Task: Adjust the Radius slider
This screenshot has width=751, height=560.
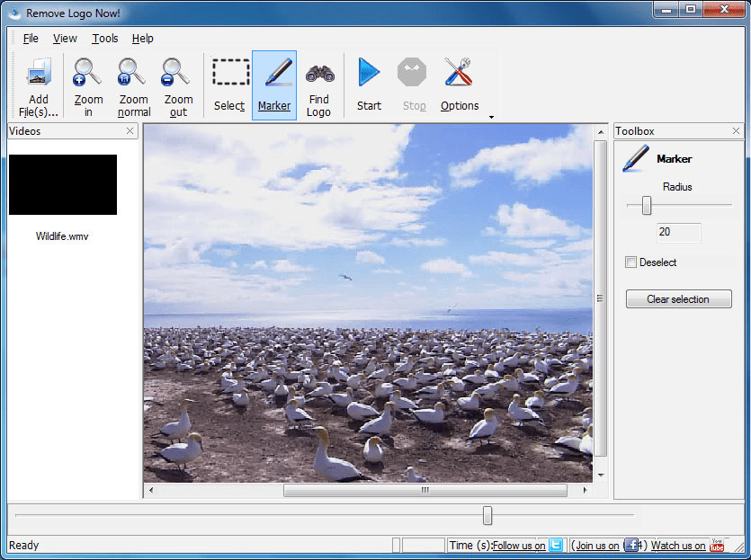Action: [x=644, y=205]
